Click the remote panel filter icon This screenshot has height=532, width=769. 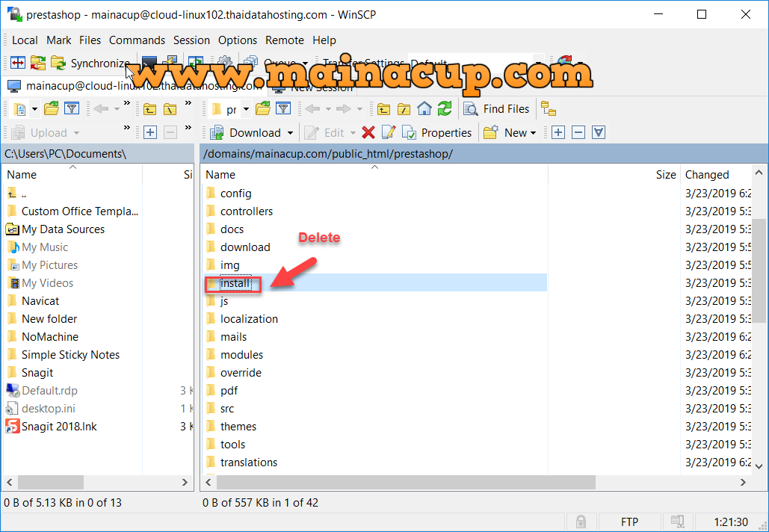283,109
